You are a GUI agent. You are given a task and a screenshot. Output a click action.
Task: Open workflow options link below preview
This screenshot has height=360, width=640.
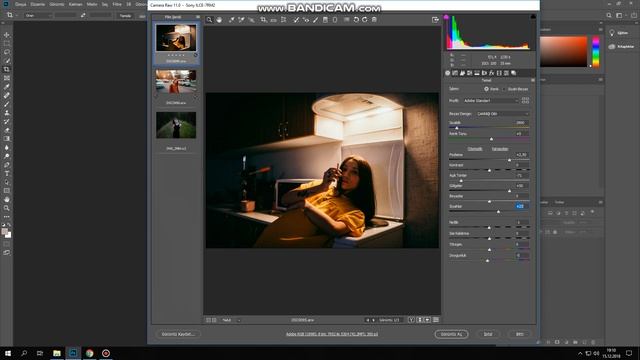(x=331, y=334)
